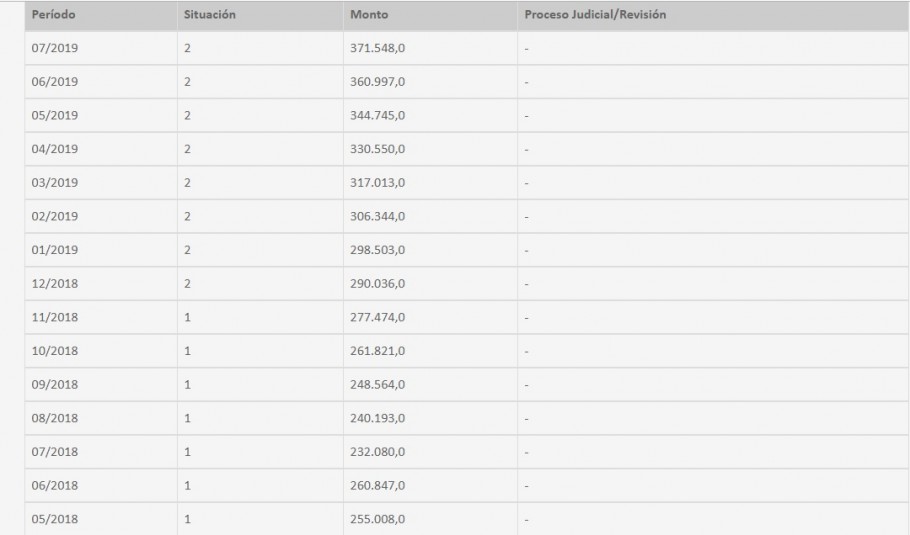Select the amount 248.564,0

(x=378, y=385)
